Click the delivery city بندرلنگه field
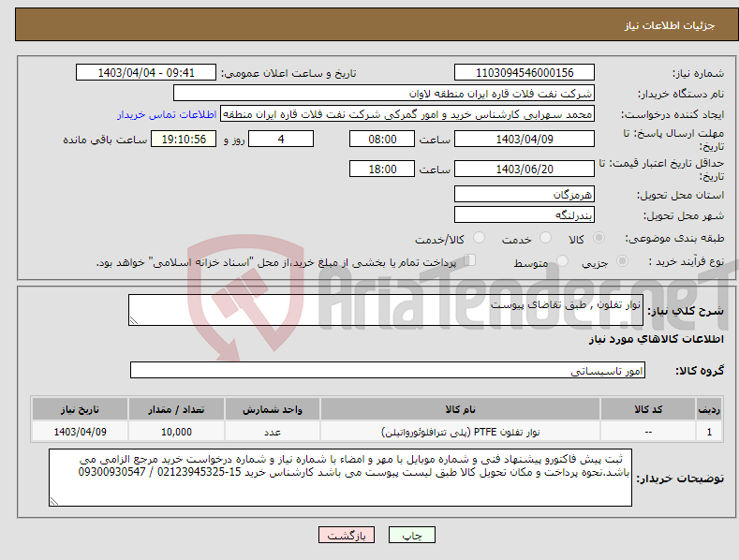739x560 pixels. coord(525,215)
